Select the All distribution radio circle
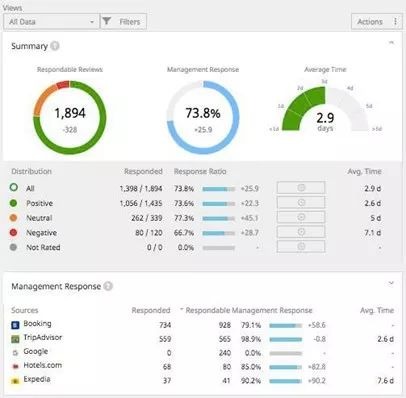 click(14, 187)
